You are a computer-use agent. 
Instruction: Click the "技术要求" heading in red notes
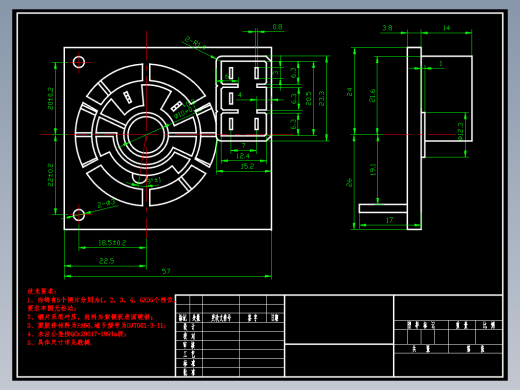click(x=42, y=291)
